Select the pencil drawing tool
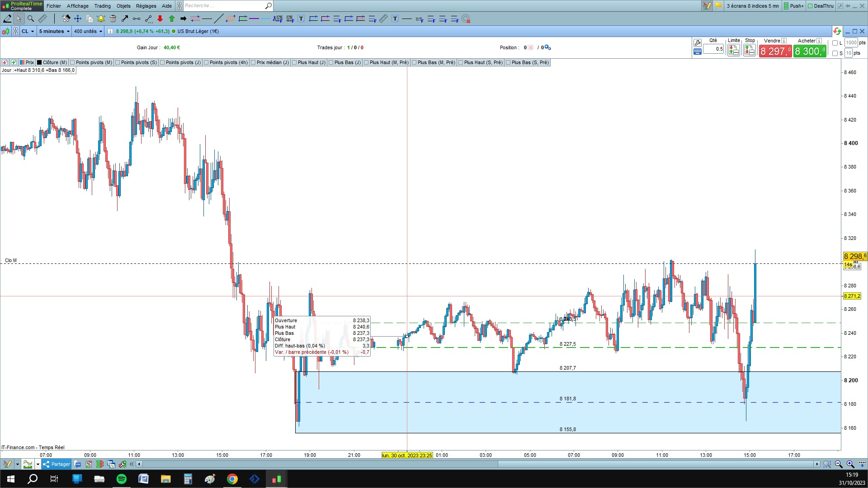The width and height of the screenshot is (868, 488). click(x=7, y=19)
